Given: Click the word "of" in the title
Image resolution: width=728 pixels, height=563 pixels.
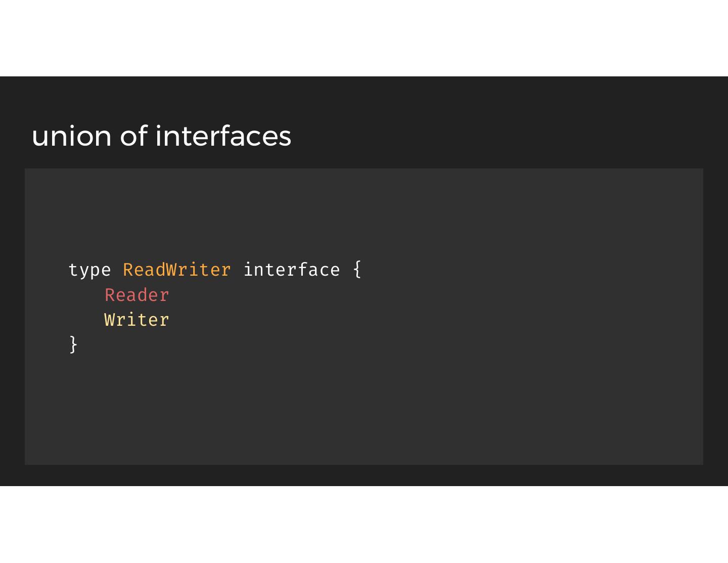Looking at the screenshot, I should (x=133, y=136).
